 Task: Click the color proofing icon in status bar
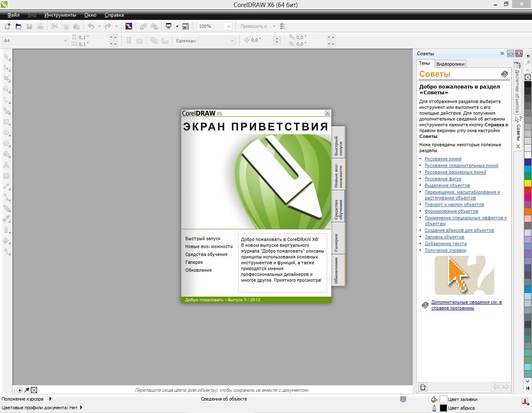click(403, 399)
